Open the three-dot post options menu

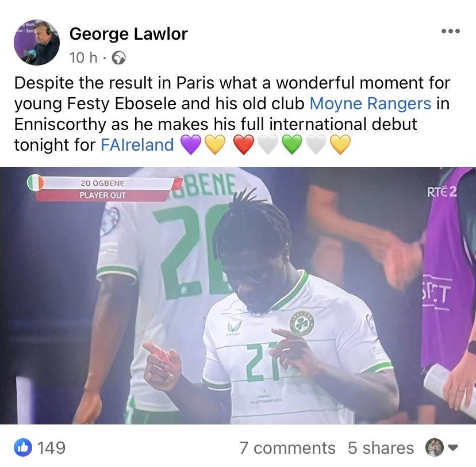click(451, 31)
